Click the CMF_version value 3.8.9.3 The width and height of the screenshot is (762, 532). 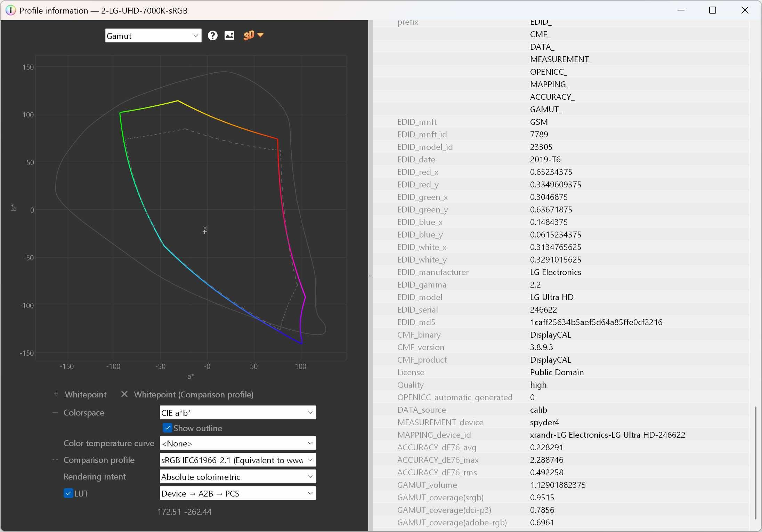click(x=541, y=347)
